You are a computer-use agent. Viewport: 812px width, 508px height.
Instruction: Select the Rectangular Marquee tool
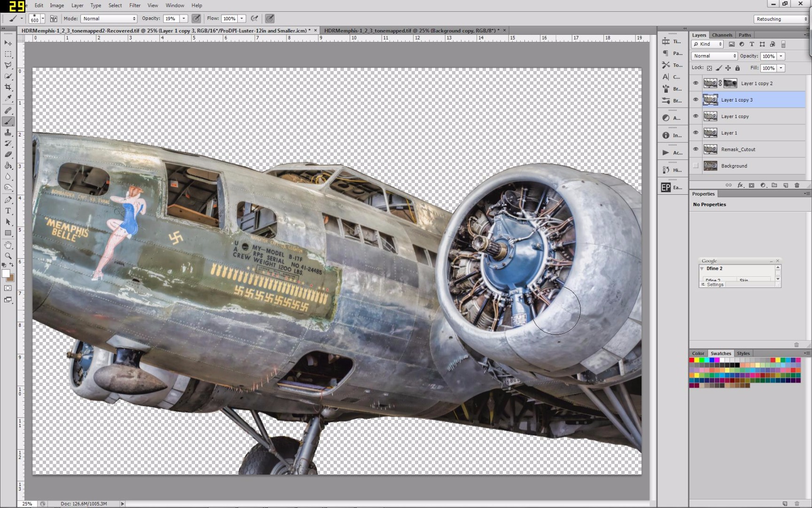click(8, 54)
